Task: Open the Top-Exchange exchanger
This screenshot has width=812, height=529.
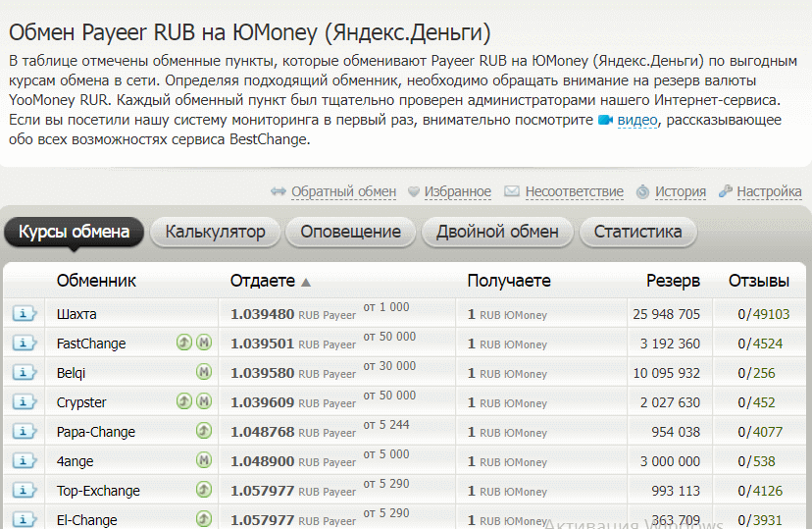Action: click(98, 491)
